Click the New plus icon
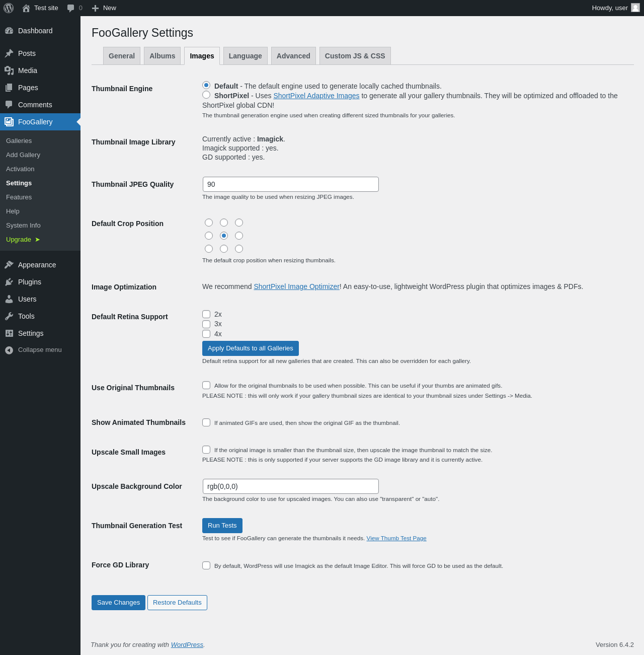The image size is (644, 655). (x=95, y=8)
